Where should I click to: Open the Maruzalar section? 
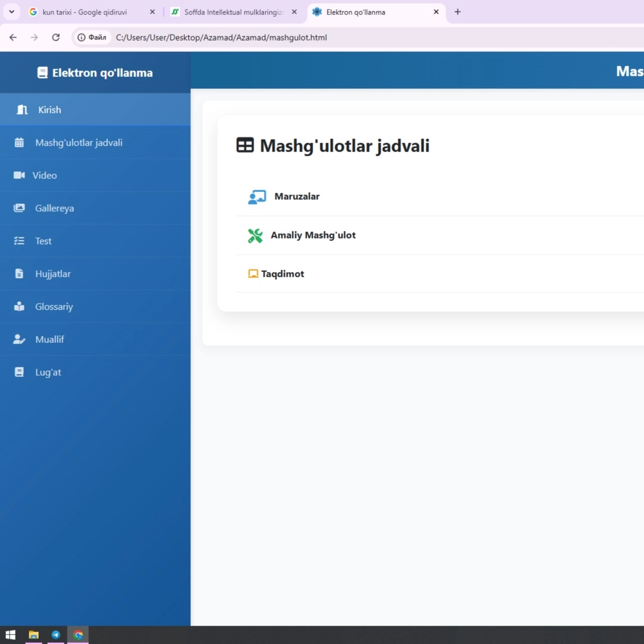pos(296,196)
